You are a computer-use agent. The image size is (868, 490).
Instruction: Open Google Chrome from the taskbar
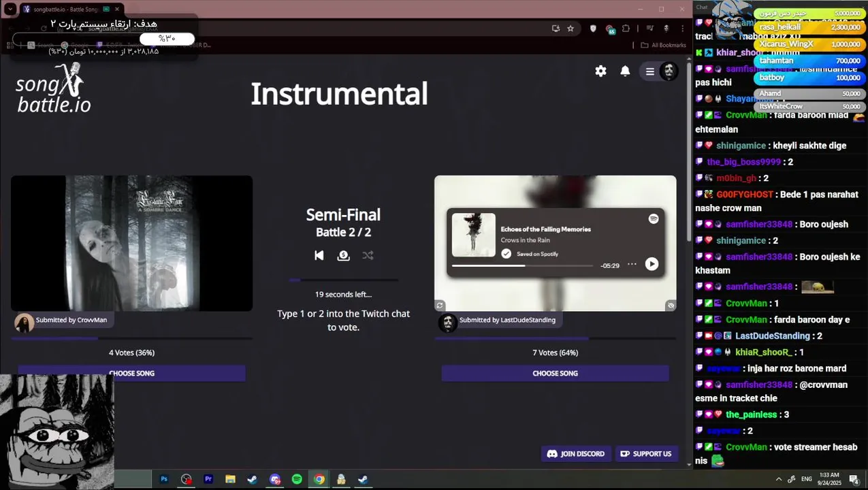(319, 479)
